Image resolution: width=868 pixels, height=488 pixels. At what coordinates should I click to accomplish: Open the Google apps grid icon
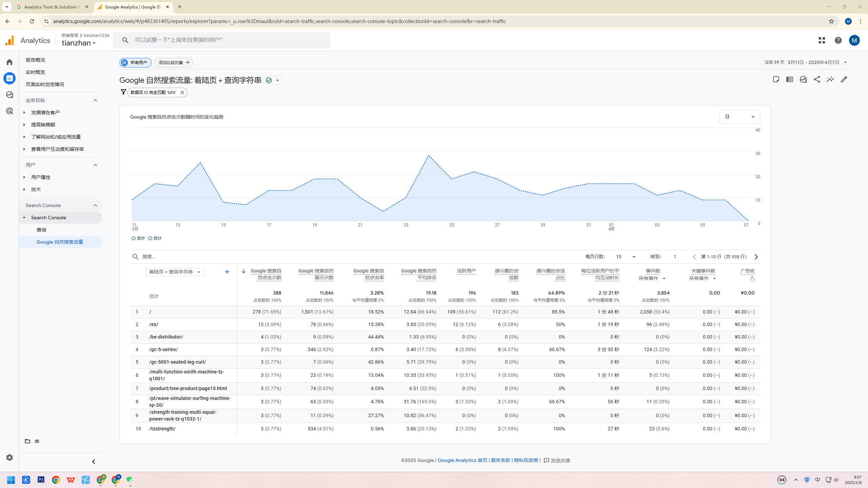coord(822,40)
